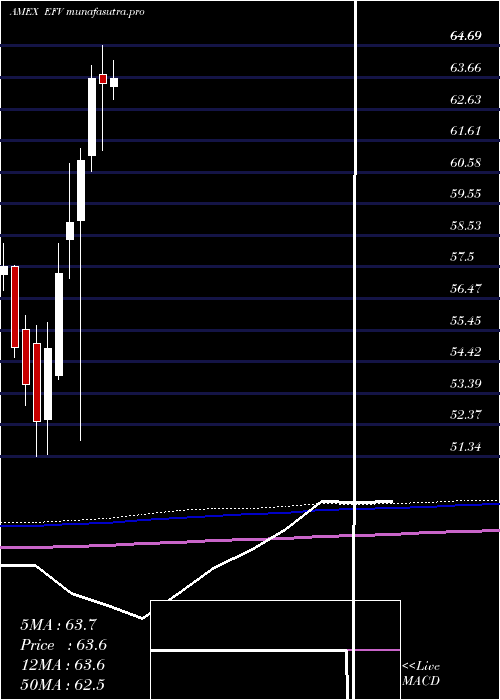
Task: Click the 58.53 price axis label
Action: (x=466, y=225)
